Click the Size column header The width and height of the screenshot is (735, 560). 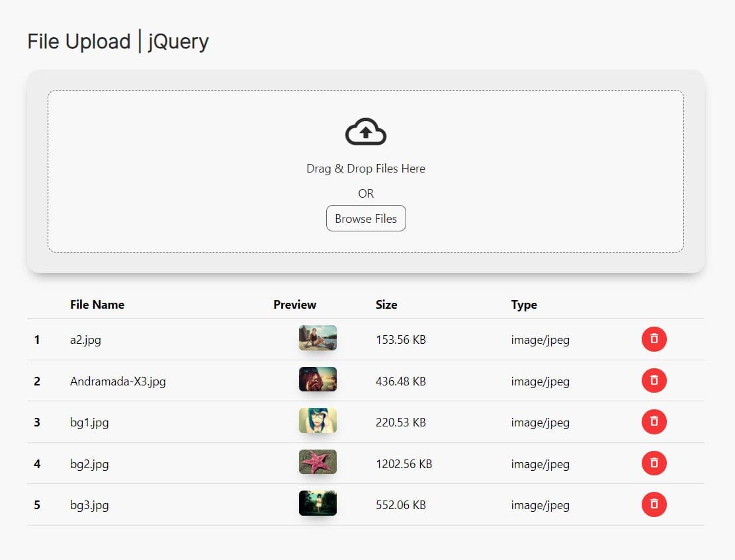pos(386,305)
